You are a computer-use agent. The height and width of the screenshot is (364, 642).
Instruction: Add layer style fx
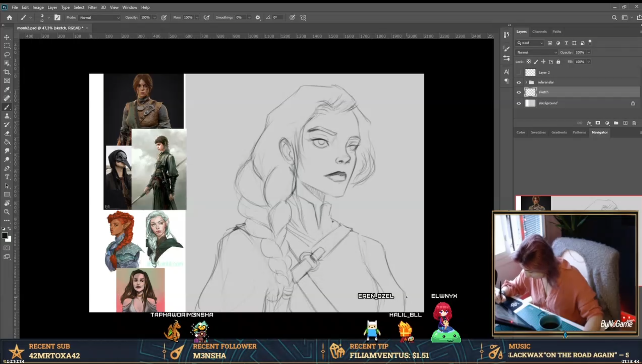coord(589,123)
